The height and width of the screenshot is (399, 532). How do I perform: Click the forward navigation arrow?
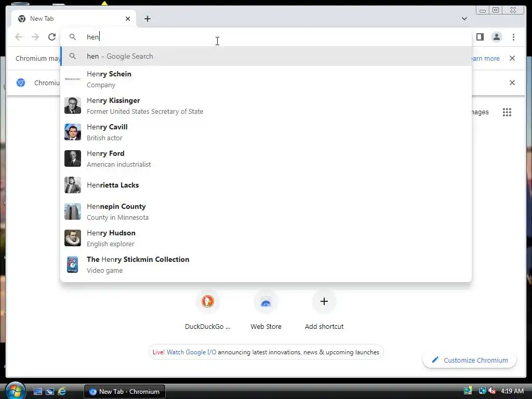pos(35,37)
